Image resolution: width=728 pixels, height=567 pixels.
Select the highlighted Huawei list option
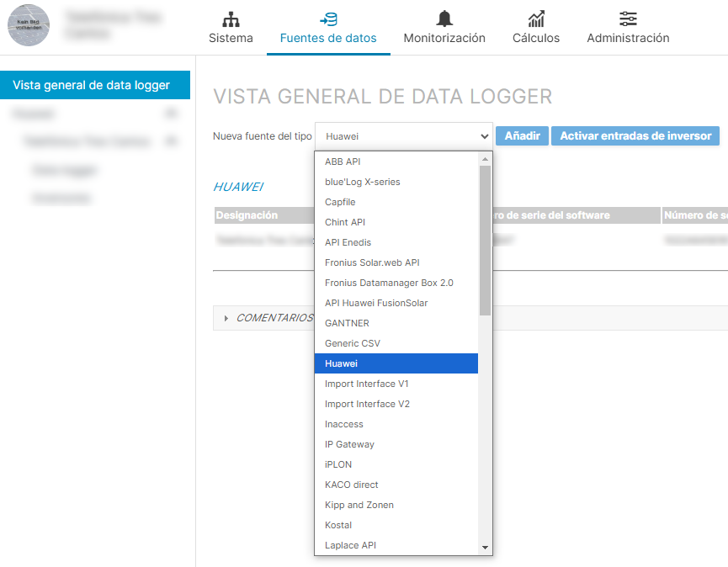[x=396, y=363]
